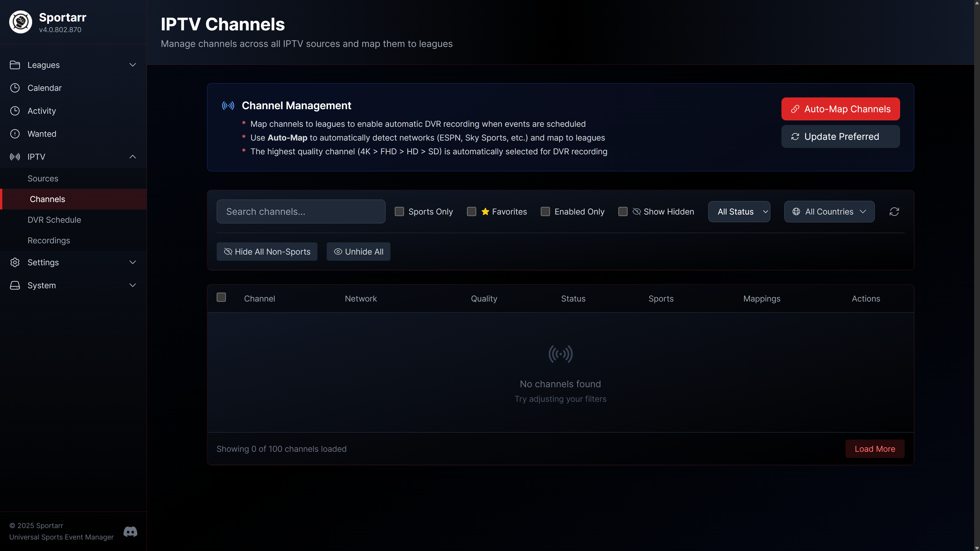Click the link icon on Auto-Map Channels
Image resolution: width=980 pixels, height=551 pixels.
(x=795, y=109)
